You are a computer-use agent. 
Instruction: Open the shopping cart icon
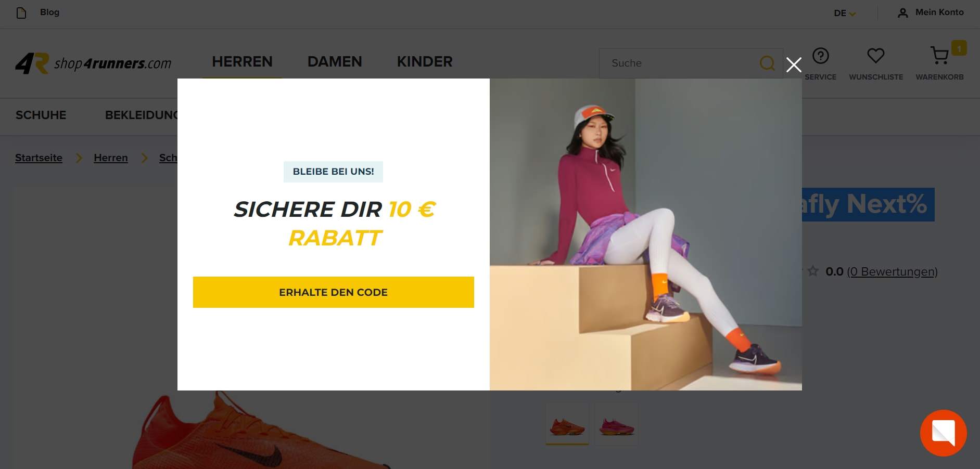[x=939, y=56]
